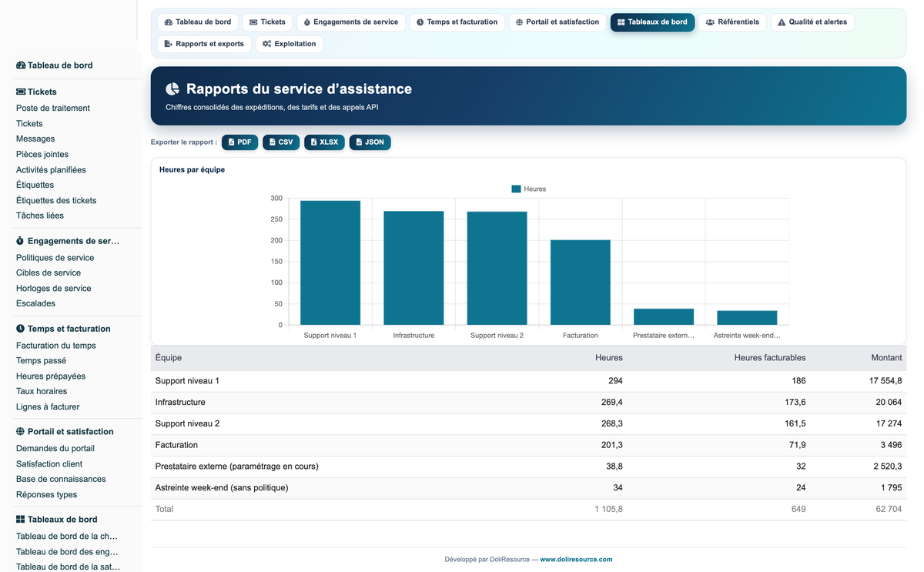The image size is (924, 572).
Task: Open Heures prépayées sidebar link
Action: point(51,376)
